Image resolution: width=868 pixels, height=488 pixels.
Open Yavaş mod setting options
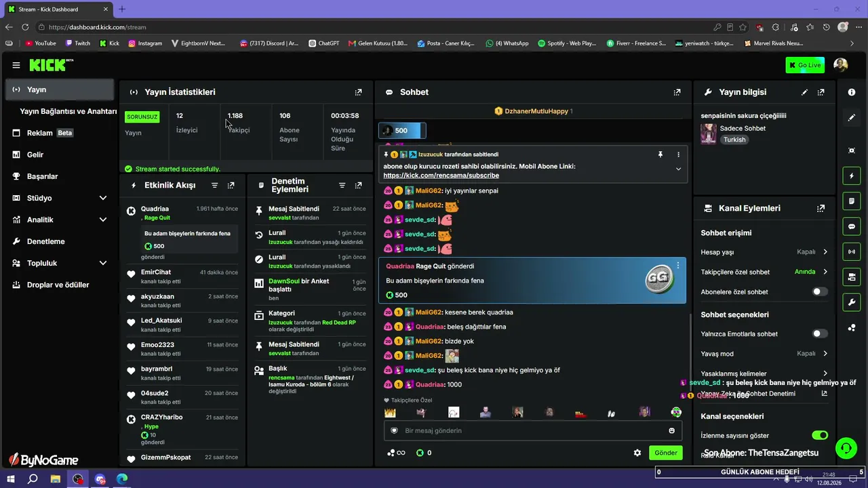point(764,353)
